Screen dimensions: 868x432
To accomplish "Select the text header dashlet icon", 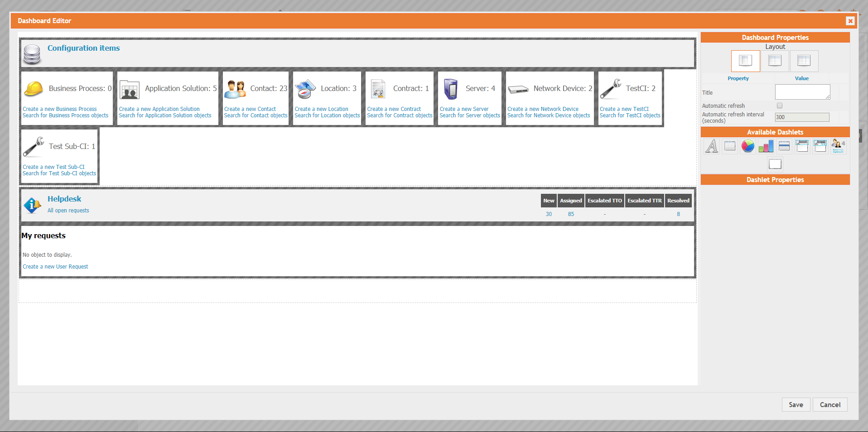I will (x=711, y=146).
